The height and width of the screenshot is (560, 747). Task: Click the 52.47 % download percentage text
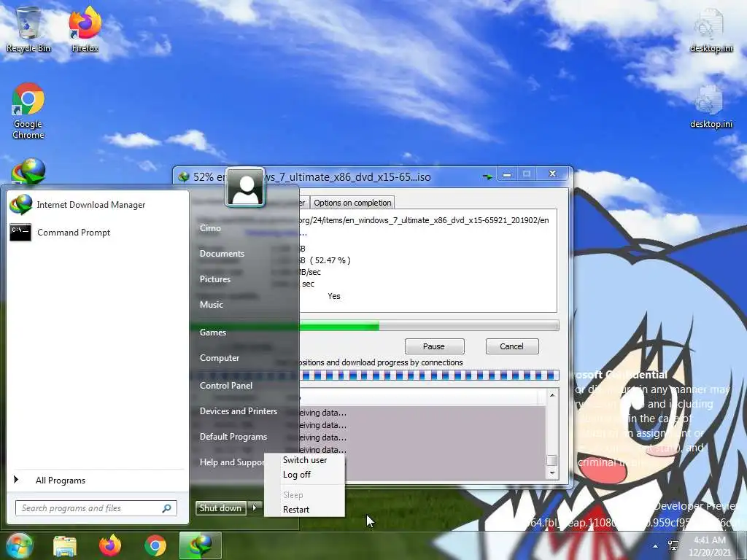click(330, 260)
